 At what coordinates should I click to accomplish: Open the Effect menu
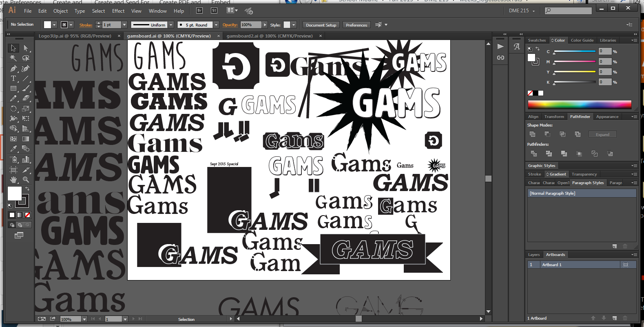118,11
